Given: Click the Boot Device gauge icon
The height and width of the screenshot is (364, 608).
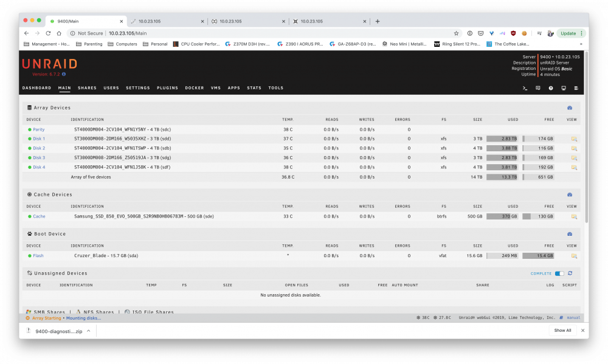Looking at the screenshot, I should tap(570, 234).
